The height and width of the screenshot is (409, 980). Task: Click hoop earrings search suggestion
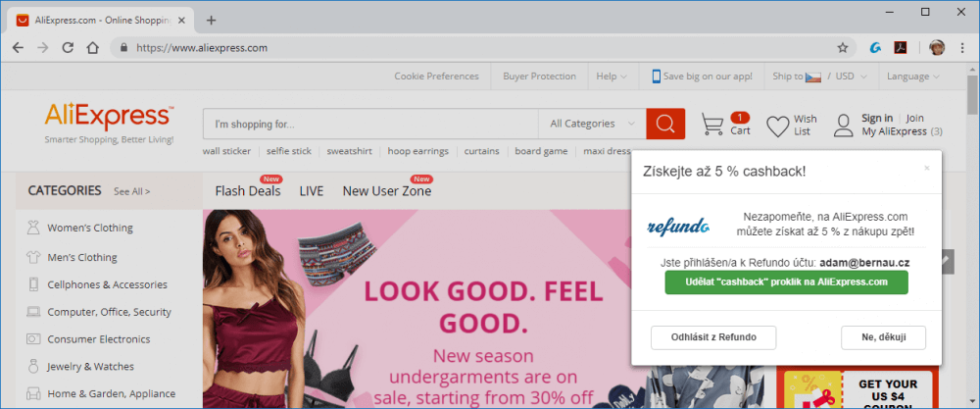pos(418,151)
